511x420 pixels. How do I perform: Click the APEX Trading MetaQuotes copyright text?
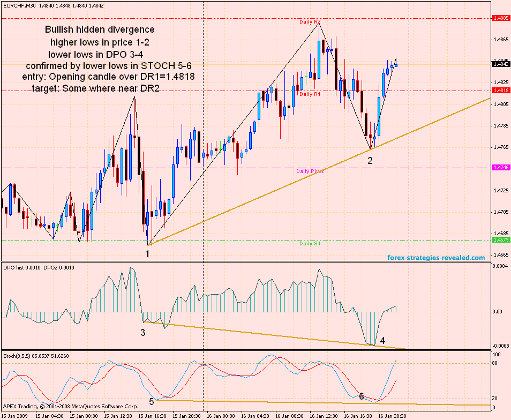[71, 407]
